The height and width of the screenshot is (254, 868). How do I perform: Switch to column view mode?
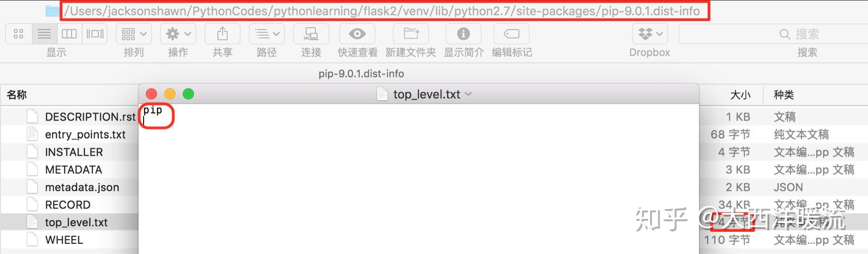coord(69,34)
